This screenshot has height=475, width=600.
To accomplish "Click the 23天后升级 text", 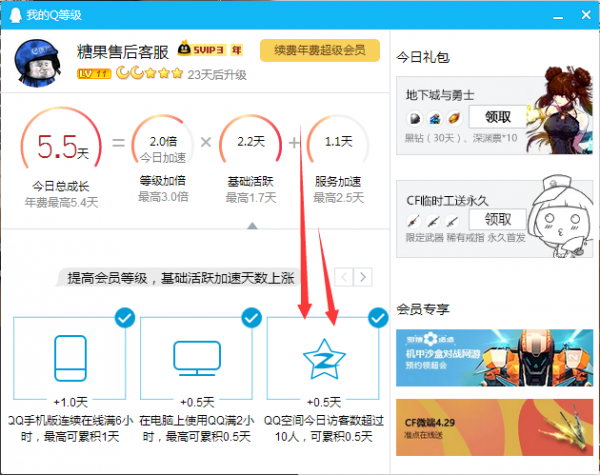I will [217, 75].
